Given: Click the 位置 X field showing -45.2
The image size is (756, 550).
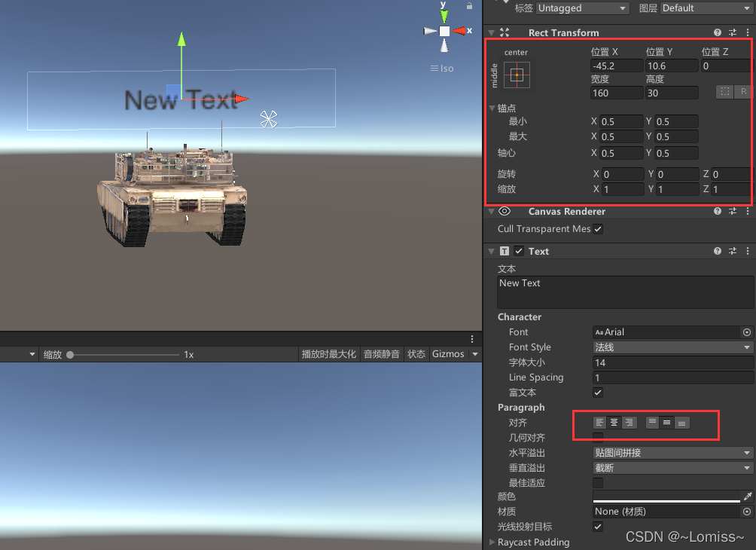Looking at the screenshot, I should coord(615,66).
